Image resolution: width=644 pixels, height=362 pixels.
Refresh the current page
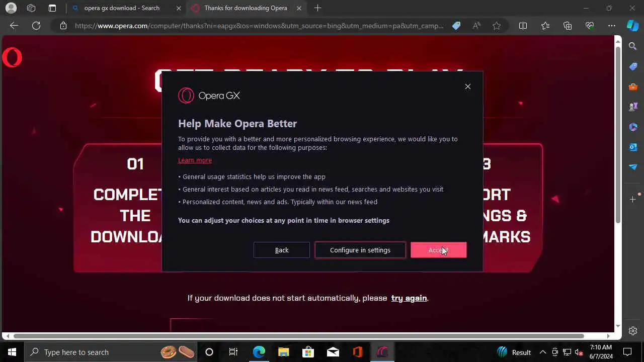pyautogui.click(x=36, y=26)
